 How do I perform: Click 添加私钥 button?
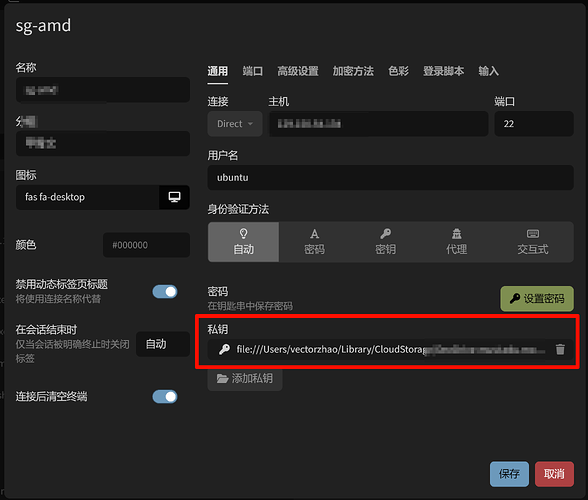click(x=245, y=378)
